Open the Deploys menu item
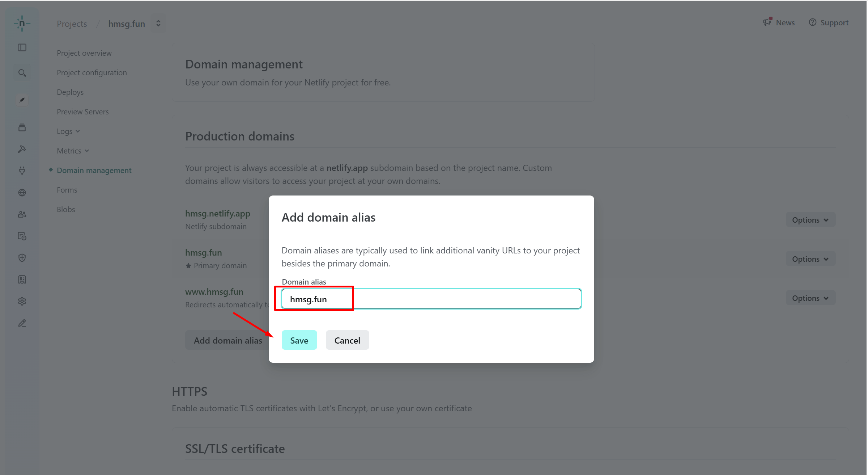The width and height of the screenshot is (868, 475). (70, 92)
